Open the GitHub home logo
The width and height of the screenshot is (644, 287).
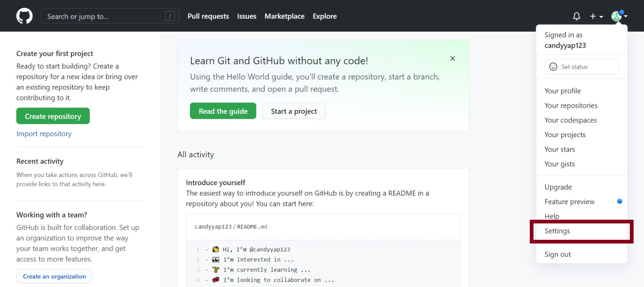(25, 16)
